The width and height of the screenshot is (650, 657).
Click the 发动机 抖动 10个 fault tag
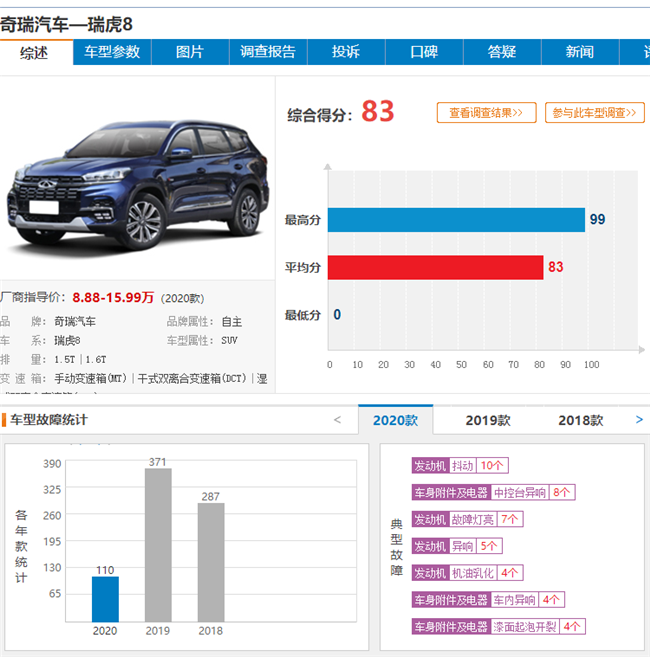(x=460, y=466)
